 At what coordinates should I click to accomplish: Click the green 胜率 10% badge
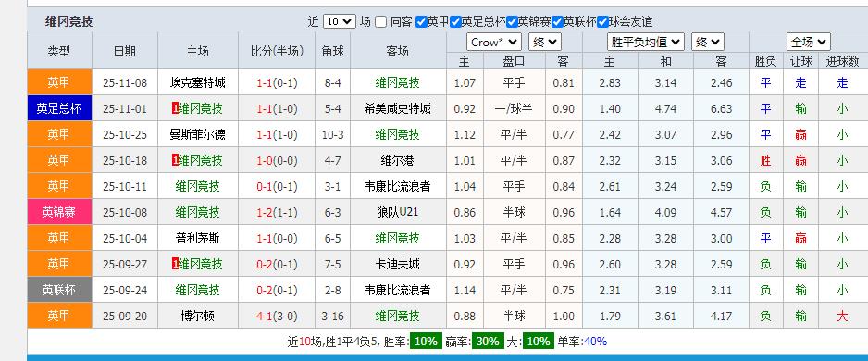(426, 341)
